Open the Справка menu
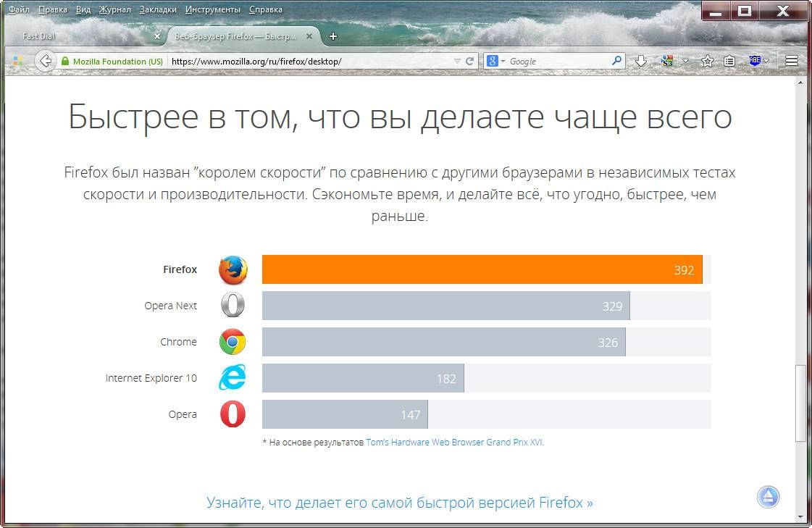Viewport: 812px width, 528px height. coord(266,9)
